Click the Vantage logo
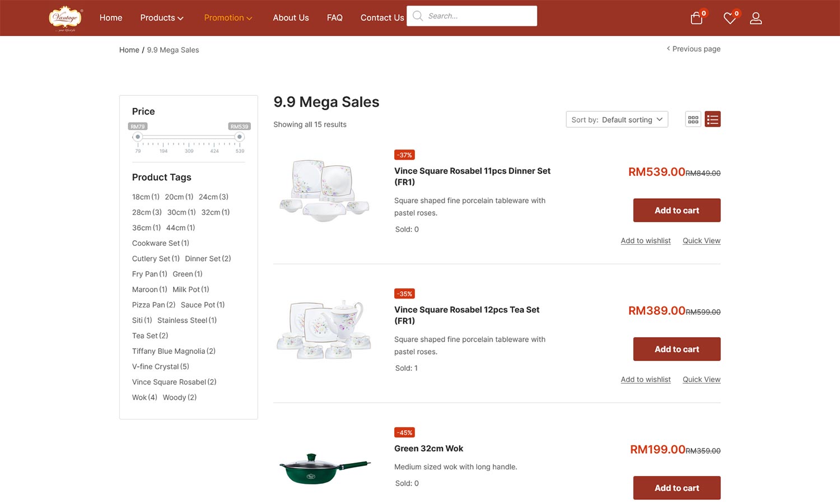840x504 pixels. pyautogui.click(x=66, y=18)
